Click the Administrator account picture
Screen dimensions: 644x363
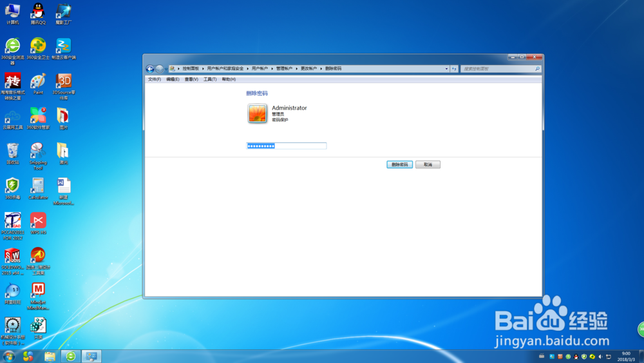(257, 113)
